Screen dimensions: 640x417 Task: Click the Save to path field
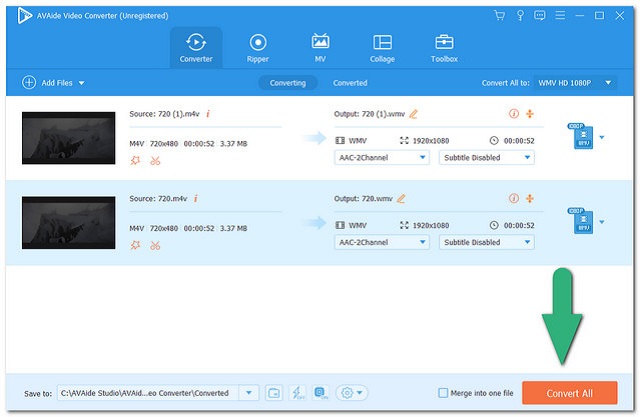tap(148, 393)
